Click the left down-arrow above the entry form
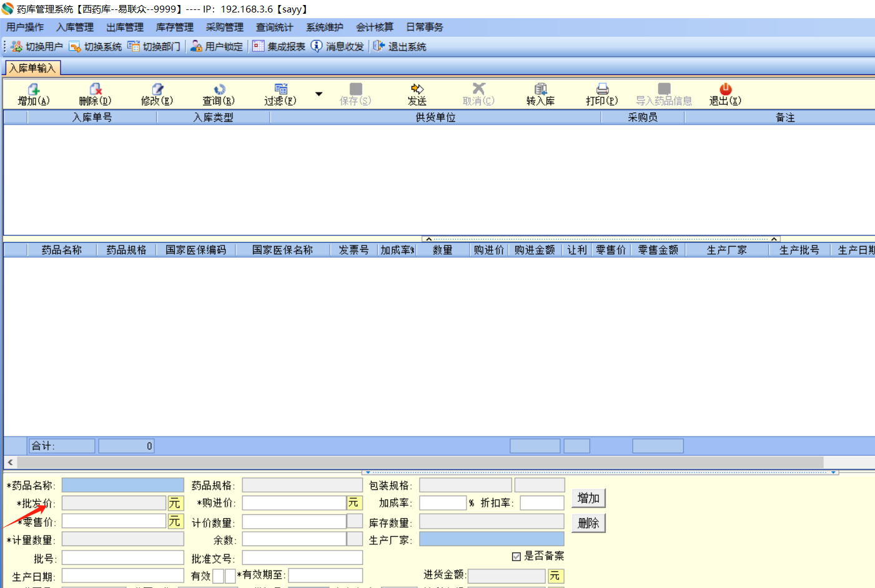 (368, 473)
